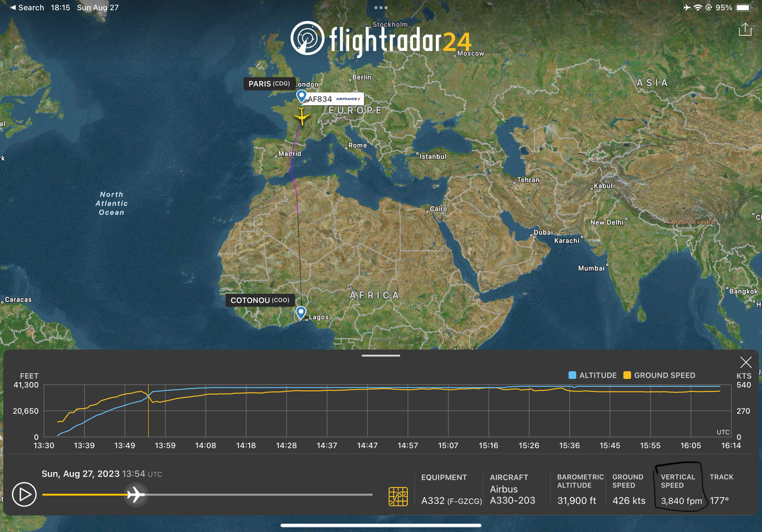Tap the 31,900 ft barometric altitude value
This screenshot has height=532, width=762.
click(576, 501)
